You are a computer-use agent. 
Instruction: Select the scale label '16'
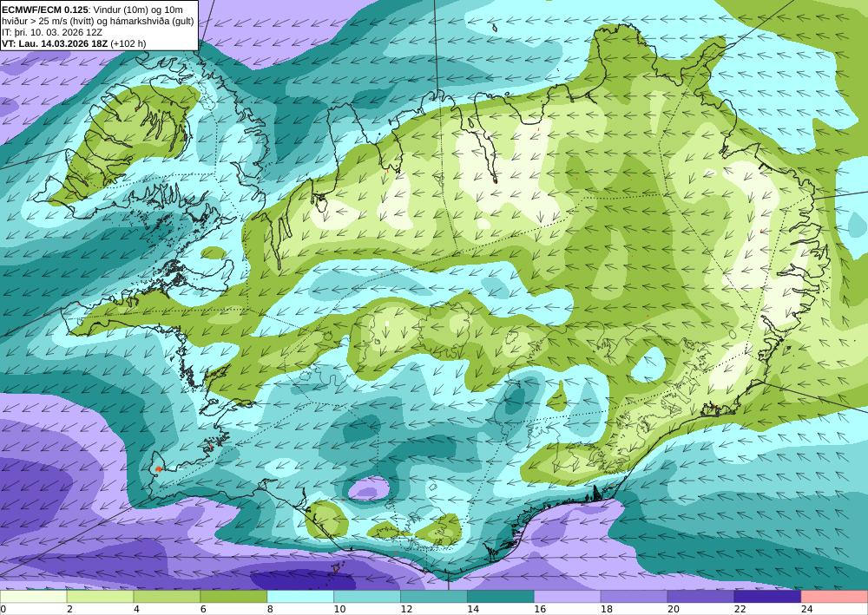click(540, 609)
